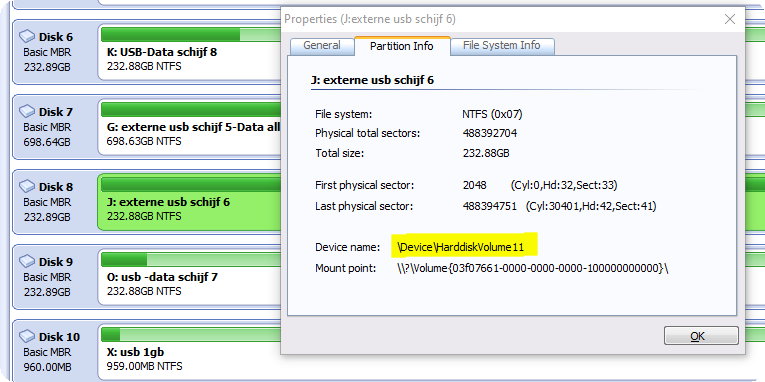Click the O: partition usage bar
This screenshot has height=382, width=765.
191,260
